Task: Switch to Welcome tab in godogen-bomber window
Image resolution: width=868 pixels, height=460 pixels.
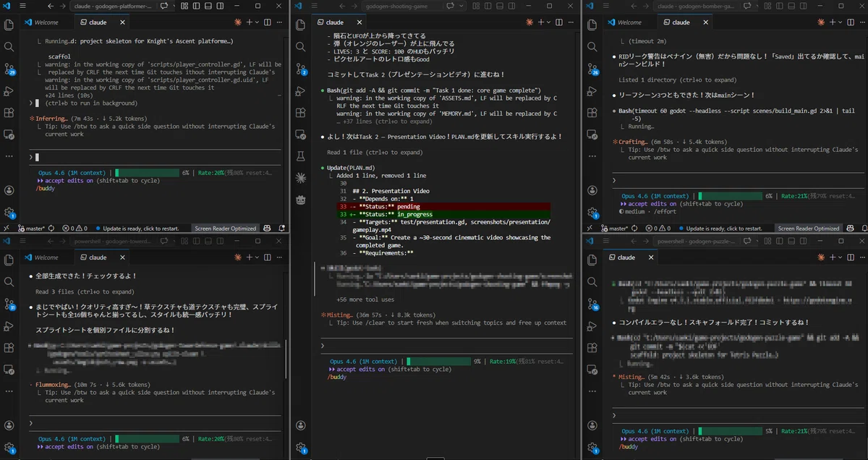Action: coord(629,22)
